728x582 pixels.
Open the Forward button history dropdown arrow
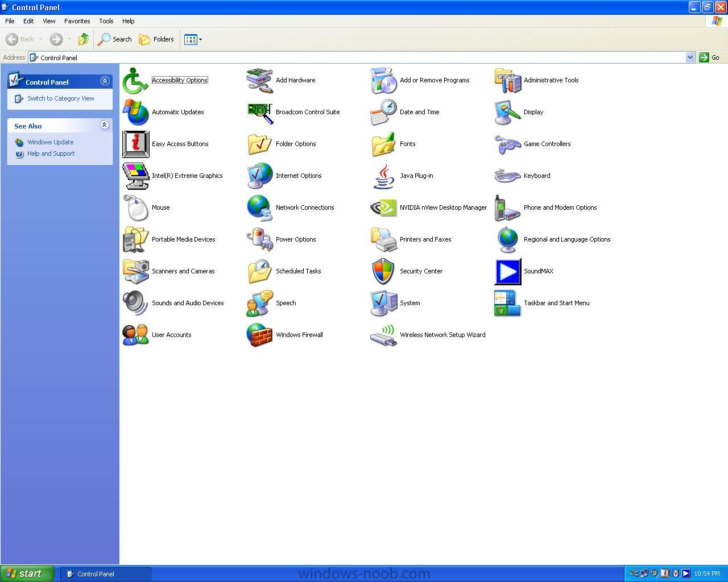69,39
